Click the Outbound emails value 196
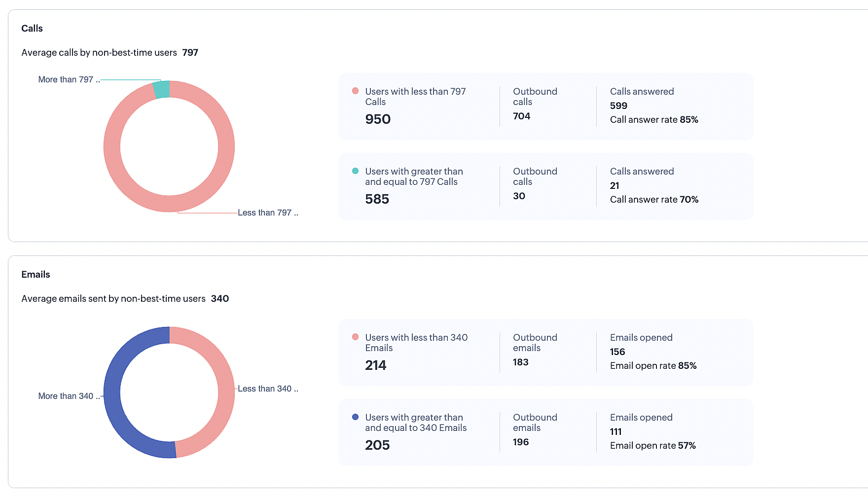The width and height of the screenshot is (868, 499). [x=521, y=442]
